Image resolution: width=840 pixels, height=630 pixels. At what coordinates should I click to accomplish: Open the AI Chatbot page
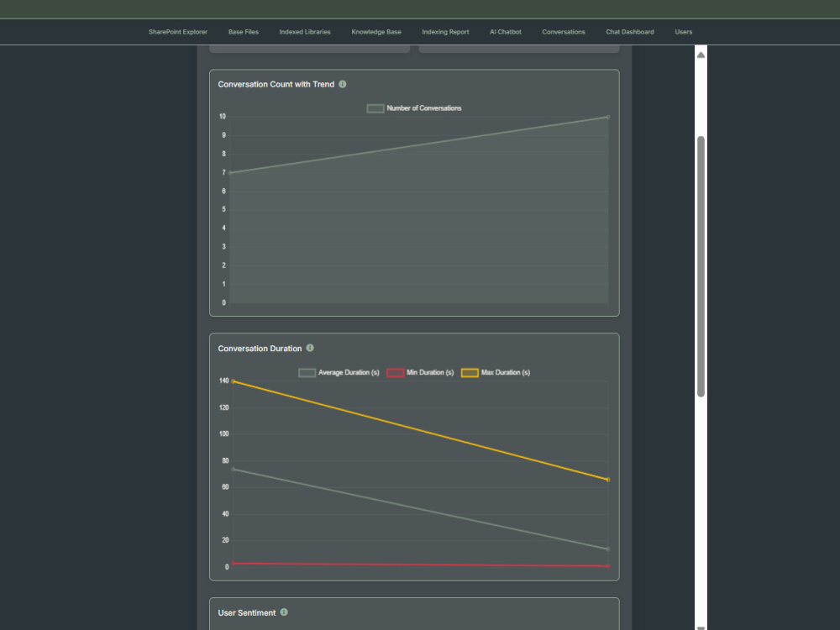[x=505, y=32]
